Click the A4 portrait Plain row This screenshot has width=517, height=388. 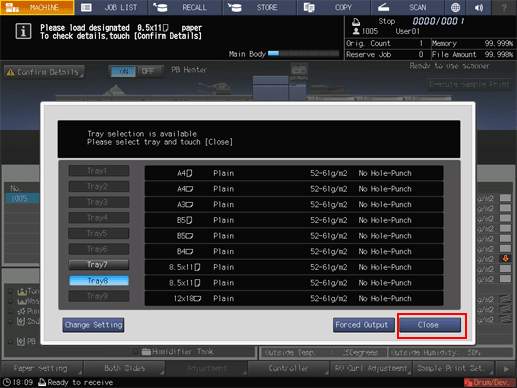tap(294, 173)
